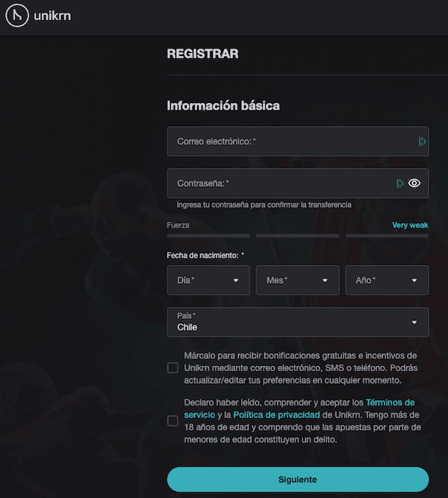Click the REGISTRAR heading
Image resolution: width=448 pixels, height=498 pixels.
coord(202,54)
